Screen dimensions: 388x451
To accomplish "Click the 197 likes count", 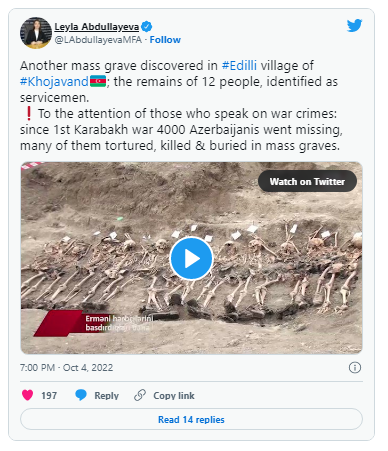I will (49, 395).
